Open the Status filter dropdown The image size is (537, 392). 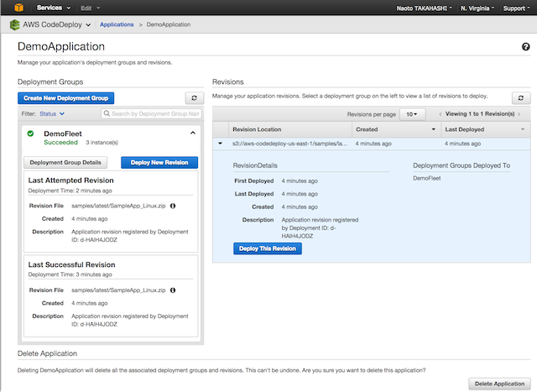(x=52, y=114)
